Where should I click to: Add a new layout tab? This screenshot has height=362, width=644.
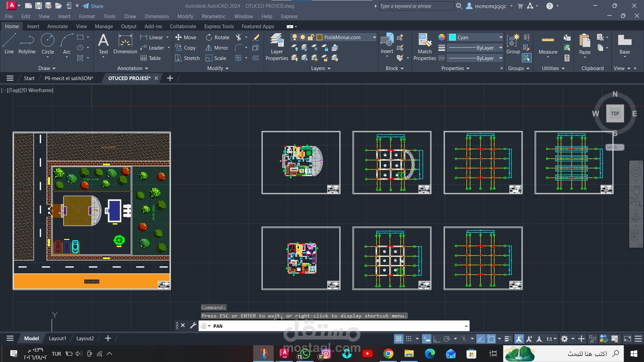[x=108, y=338]
